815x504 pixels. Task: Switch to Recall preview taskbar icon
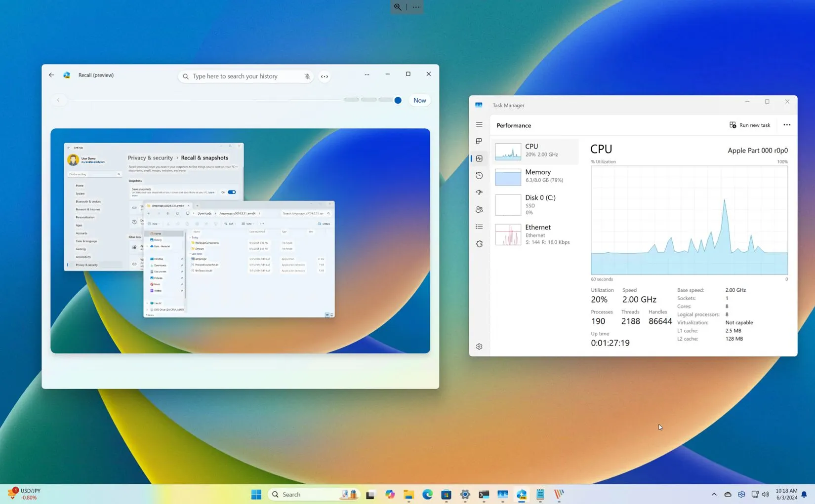522,494
